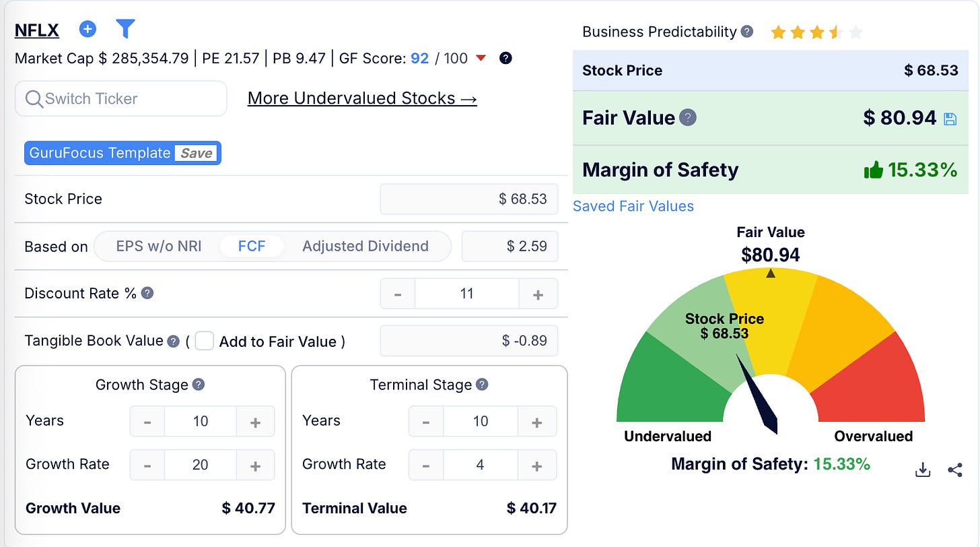Click the Switch Ticker search field
The image size is (980, 547).
click(x=121, y=98)
